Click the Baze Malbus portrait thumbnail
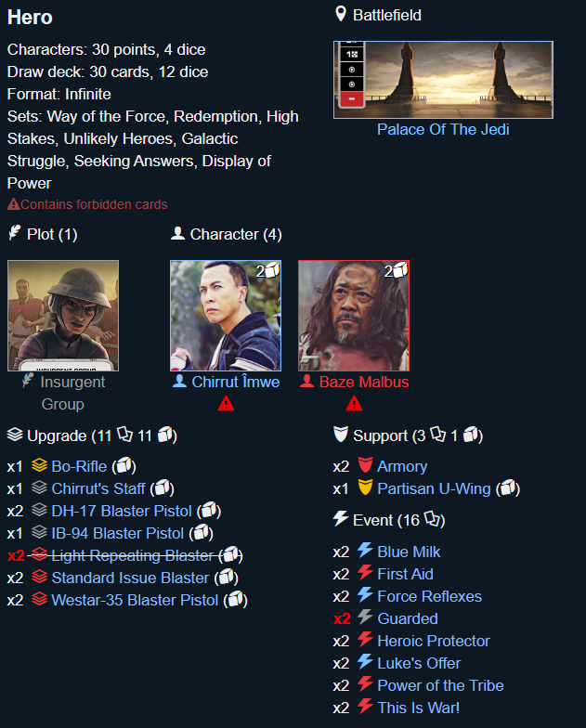 click(354, 316)
